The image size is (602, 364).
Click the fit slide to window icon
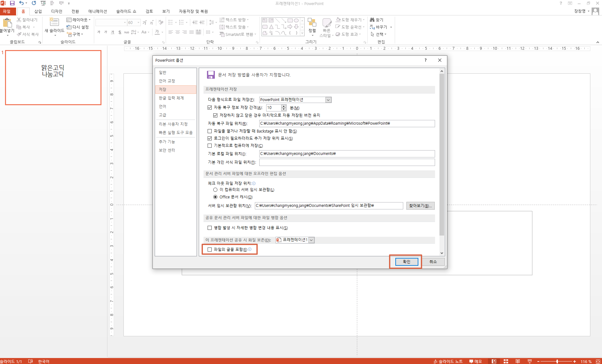coord(598,361)
